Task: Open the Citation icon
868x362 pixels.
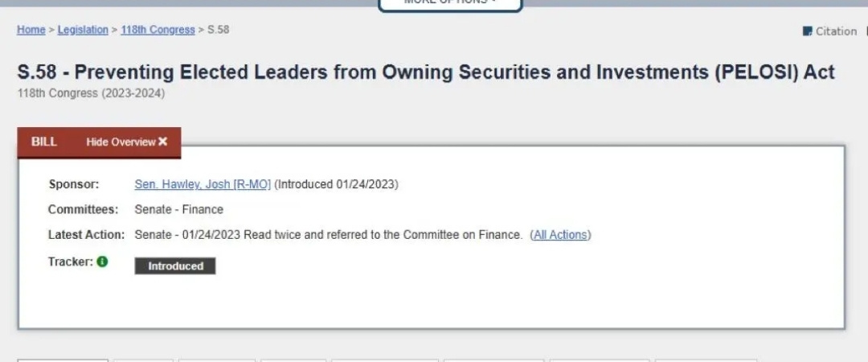Action: 808,31
